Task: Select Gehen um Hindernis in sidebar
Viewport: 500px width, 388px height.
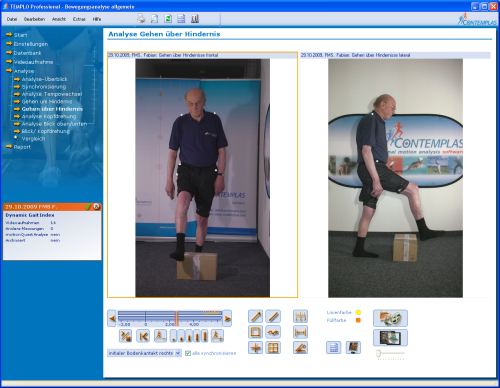Action: 47,101
